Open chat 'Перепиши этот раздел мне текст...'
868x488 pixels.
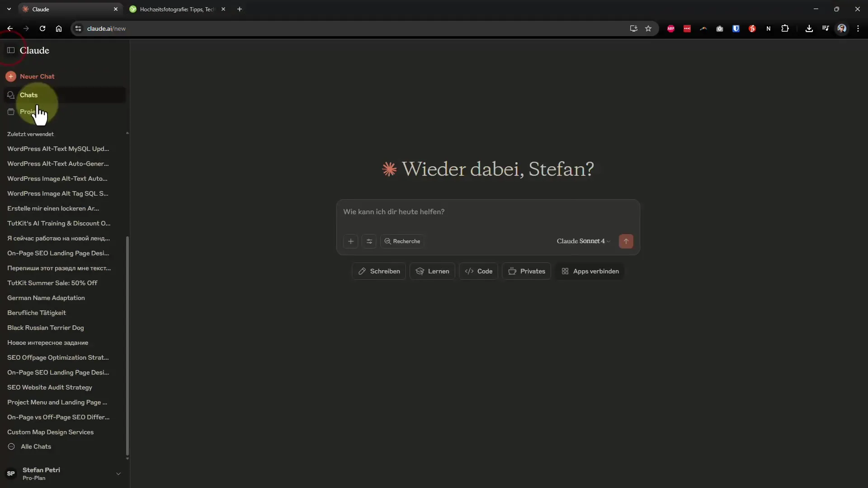tap(59, 268)
